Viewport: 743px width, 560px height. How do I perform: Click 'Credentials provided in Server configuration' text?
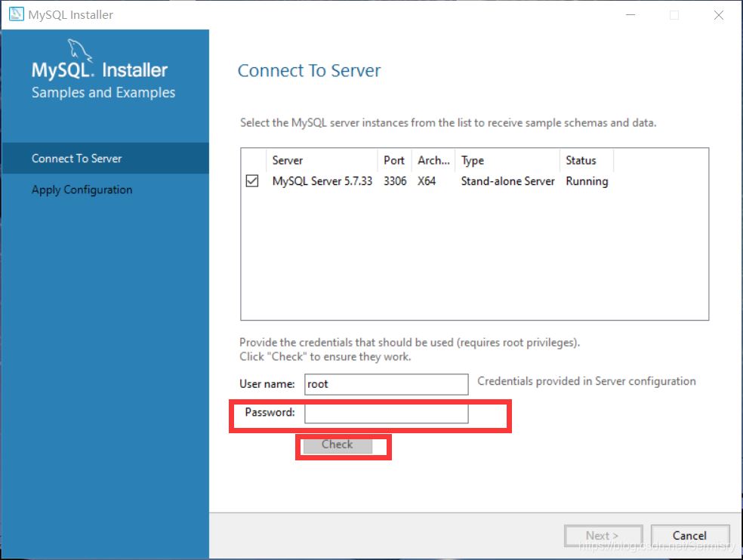587,381
